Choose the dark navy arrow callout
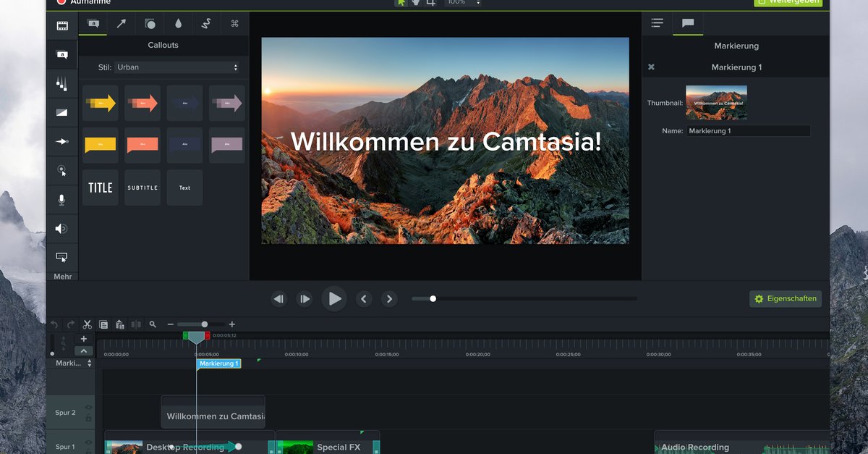This screenshot has height=454, width=868. pos(184,103)
